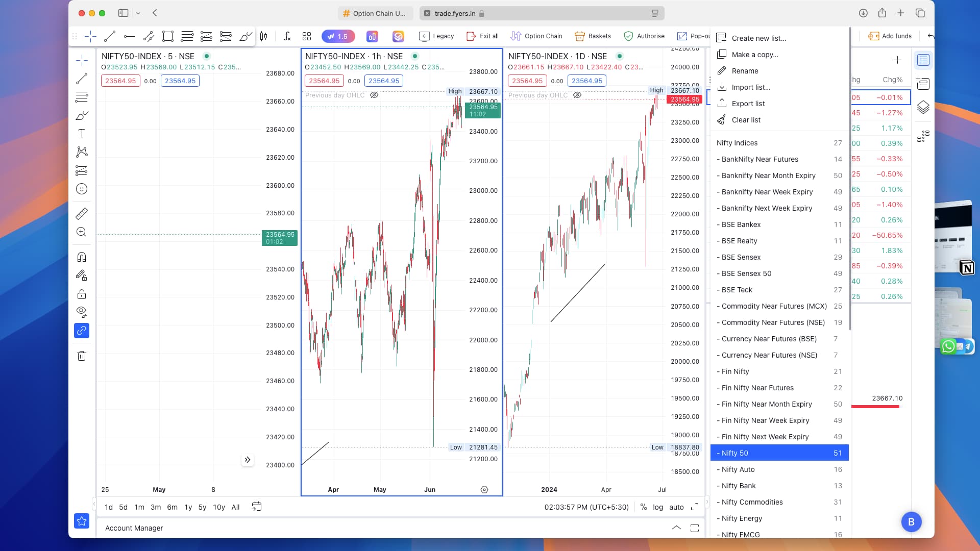Expand the collapsed toolbar arrow on 5-minute chart
980x551 pixels.
click(248, 460)
